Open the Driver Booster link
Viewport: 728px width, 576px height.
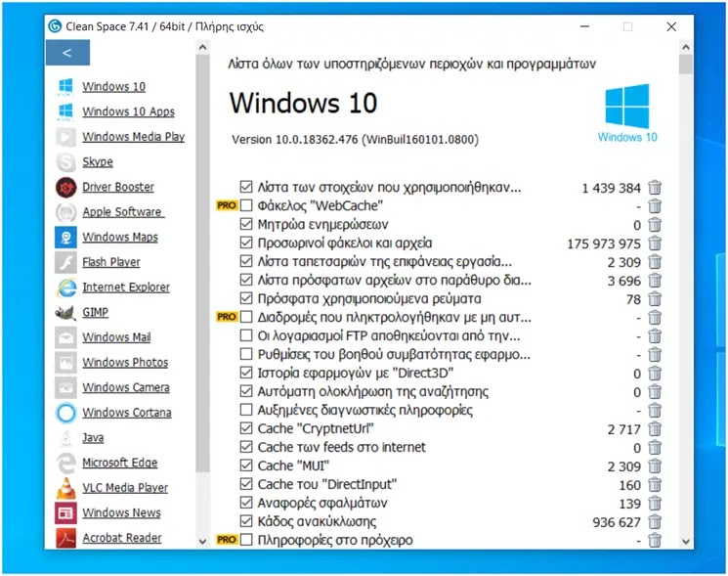coord(118,187)
